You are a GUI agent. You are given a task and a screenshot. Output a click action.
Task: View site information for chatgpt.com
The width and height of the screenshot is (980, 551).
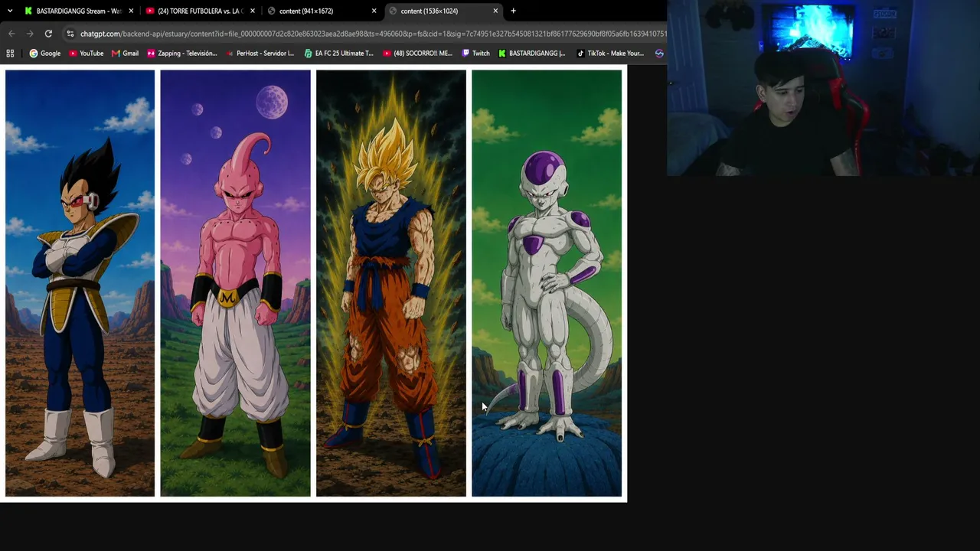[x=70, y=34]
